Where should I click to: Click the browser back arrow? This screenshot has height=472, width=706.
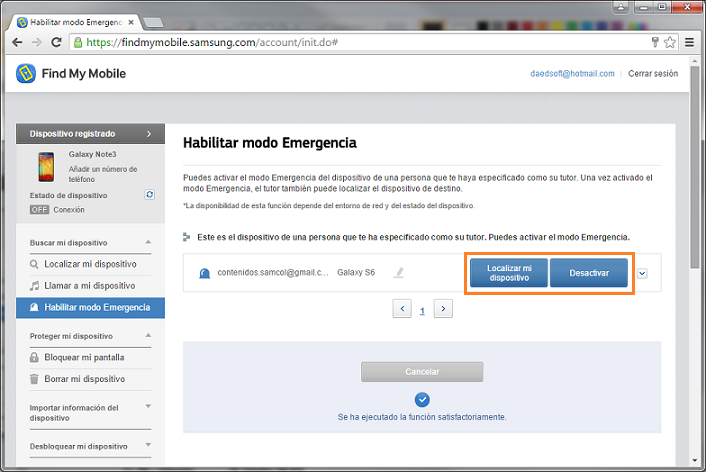tap(17, 42)
